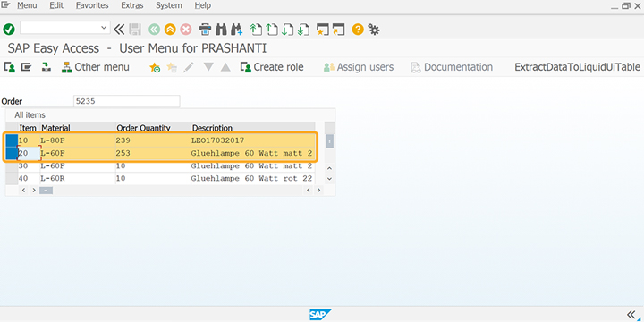Select the L-80F material cell
Screen dimensions: 644x322
click(78, 140)
